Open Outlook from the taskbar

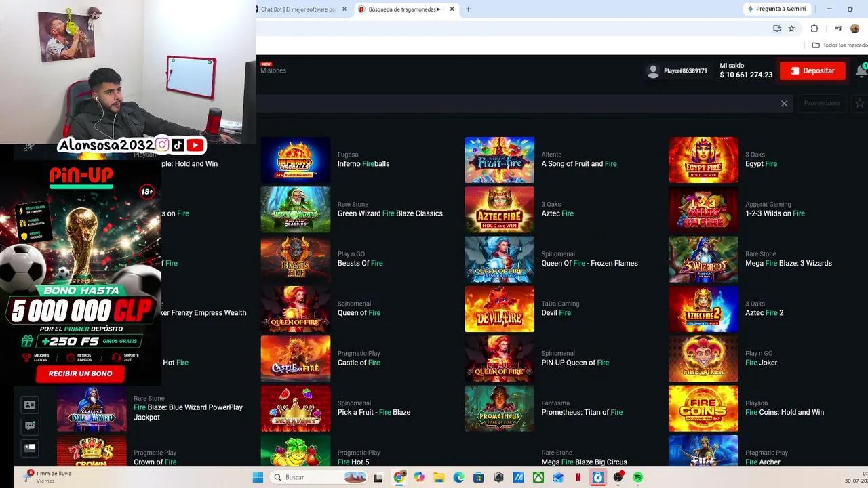pyautogui.click(x=558, y=477)
